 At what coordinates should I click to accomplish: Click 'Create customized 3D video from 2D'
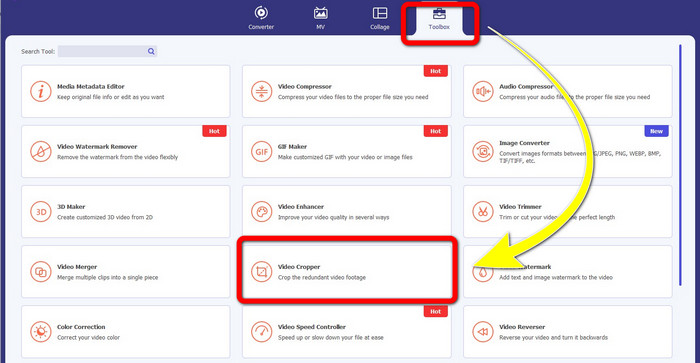tap(105, 217)
